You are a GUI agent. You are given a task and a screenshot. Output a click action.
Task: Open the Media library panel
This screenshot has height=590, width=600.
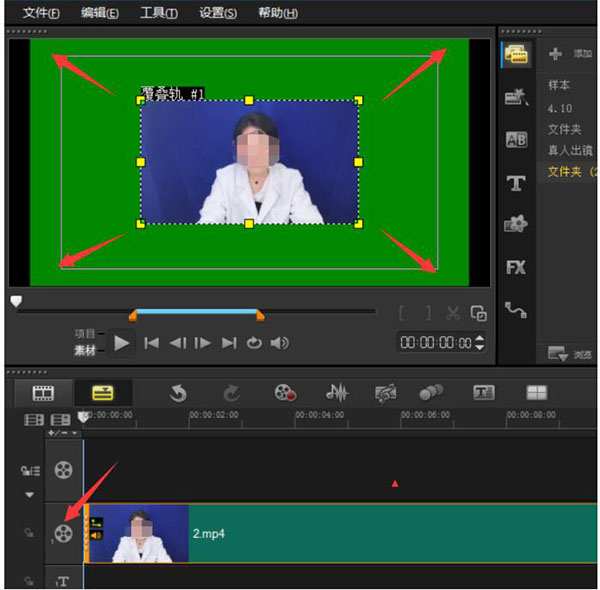(516, 54)
